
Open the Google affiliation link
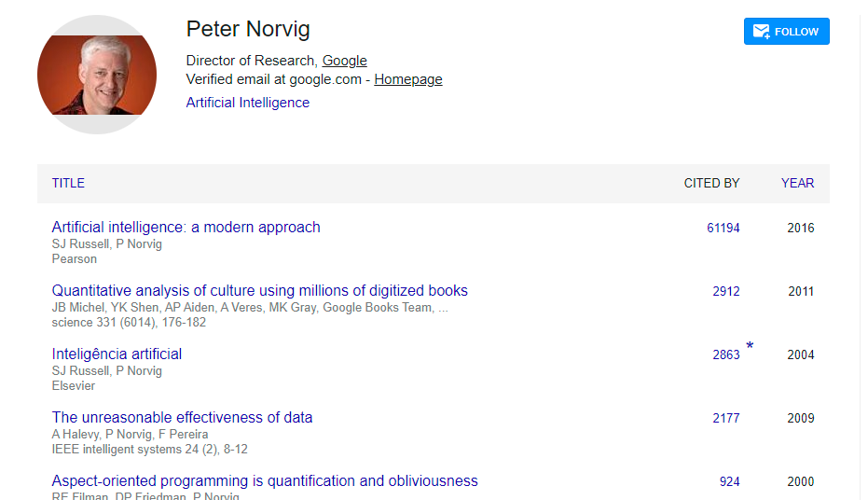pyautogui.click(x=344, y=61)
